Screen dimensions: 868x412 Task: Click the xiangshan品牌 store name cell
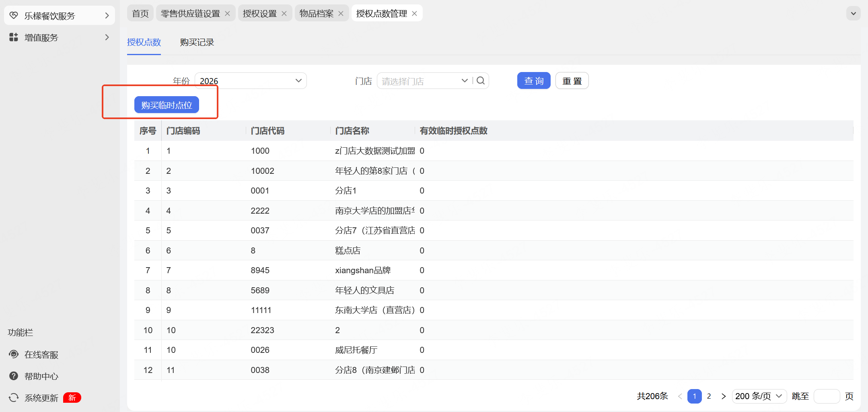click(363, 270)
